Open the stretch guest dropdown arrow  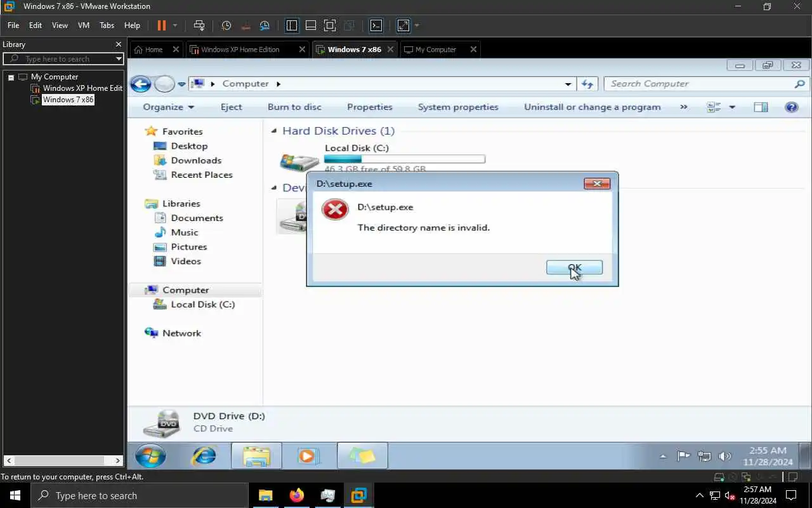point(417,25)
